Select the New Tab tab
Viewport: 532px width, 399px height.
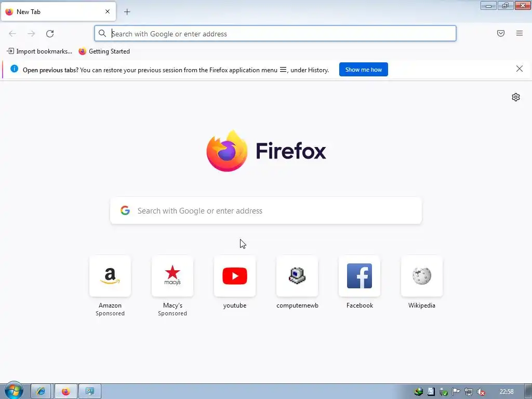[58, 11]
